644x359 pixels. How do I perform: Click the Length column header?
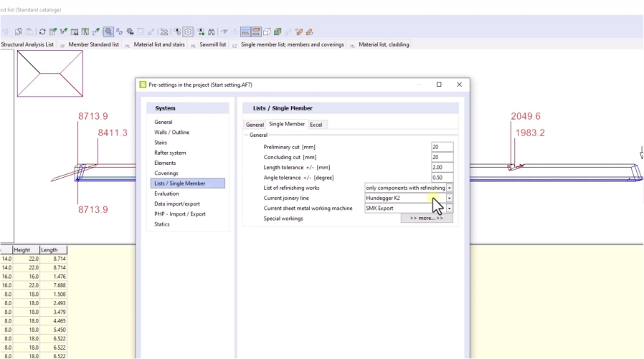coord(53,250)
